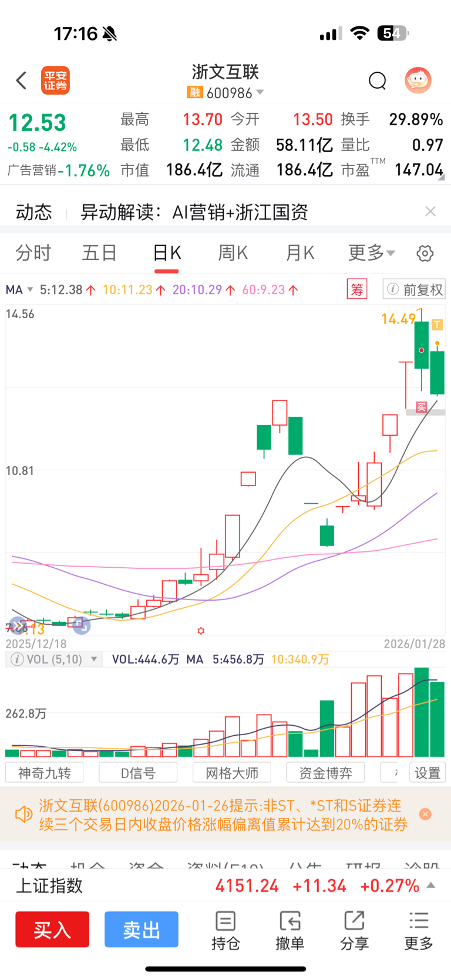Tap the current price 12.53
The width and height of the screenshot is (451, 980).
37,123
